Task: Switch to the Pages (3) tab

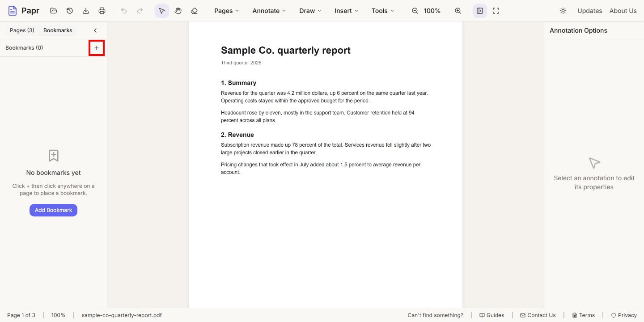Action: (22, 30)
